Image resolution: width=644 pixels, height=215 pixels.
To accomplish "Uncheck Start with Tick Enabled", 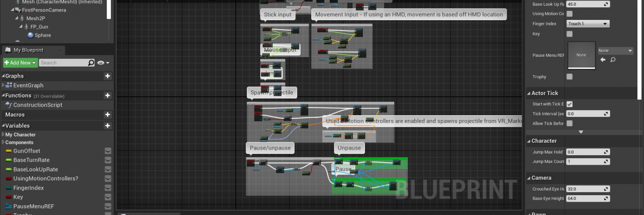I will pos(570,104).
